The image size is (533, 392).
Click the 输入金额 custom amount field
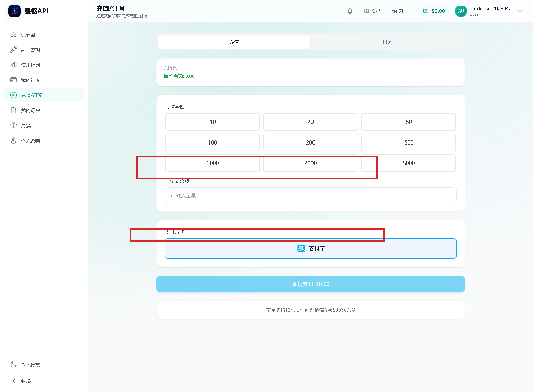pos(314,195)
